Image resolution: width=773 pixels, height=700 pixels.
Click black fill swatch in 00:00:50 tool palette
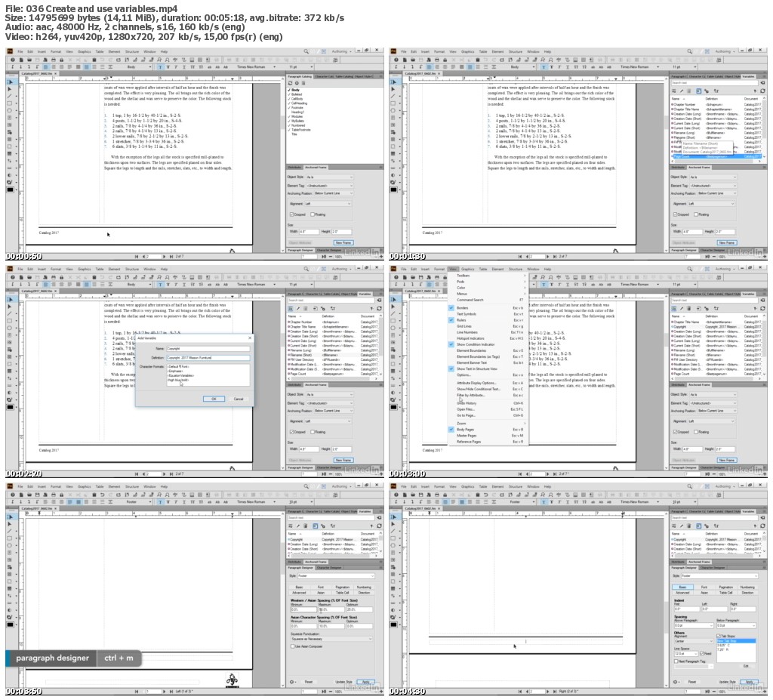tap(10, 190)
